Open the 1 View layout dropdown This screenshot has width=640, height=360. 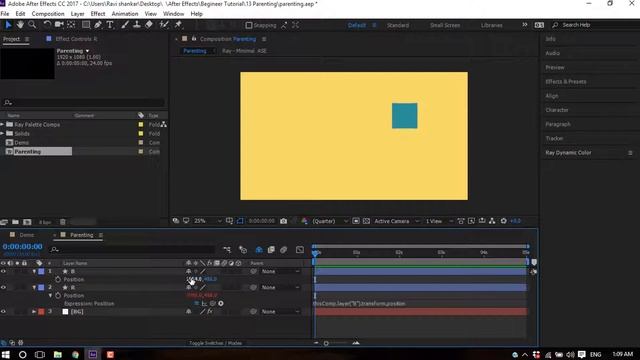[x=439, y=221]
